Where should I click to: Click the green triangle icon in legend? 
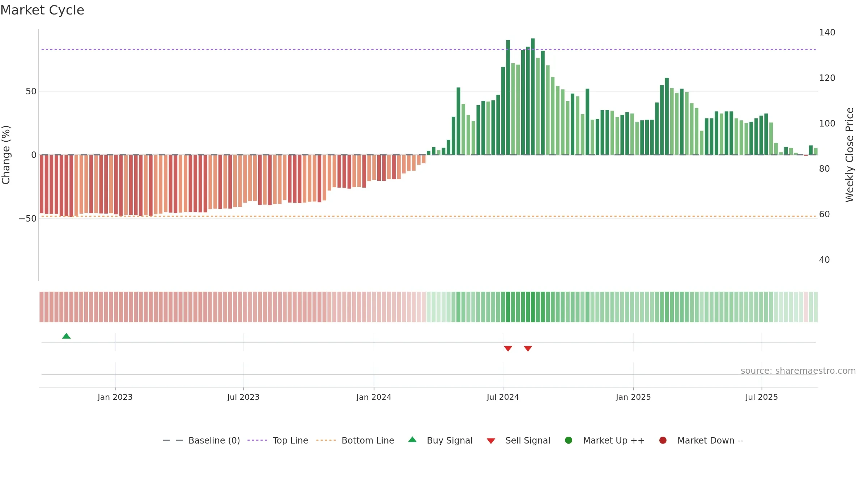click(412, 440)
